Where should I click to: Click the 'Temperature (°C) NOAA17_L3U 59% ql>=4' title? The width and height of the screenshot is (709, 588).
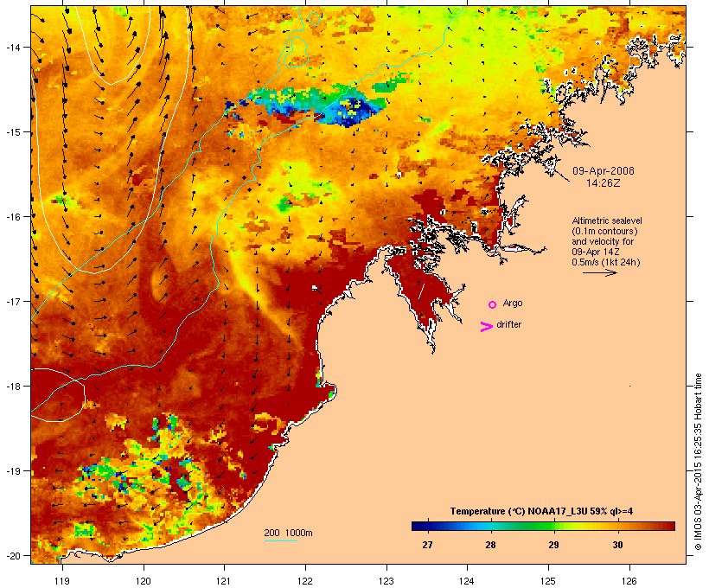click(541, 511)
